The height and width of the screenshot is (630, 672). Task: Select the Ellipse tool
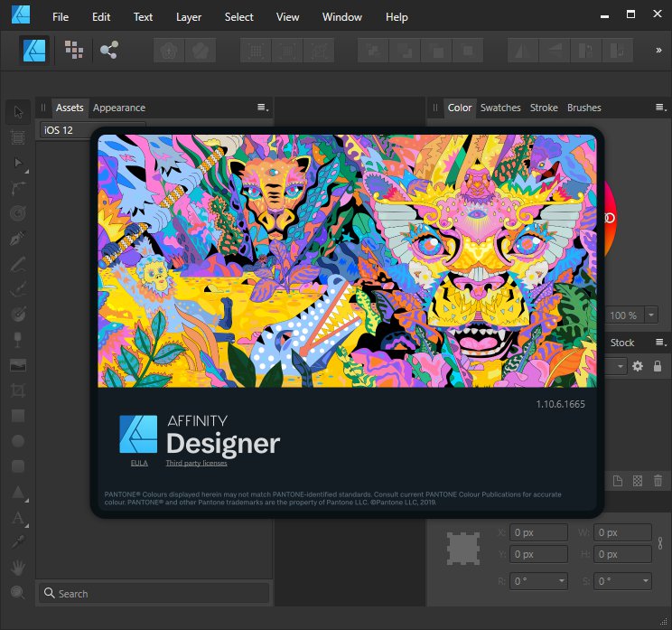(18, 441)
